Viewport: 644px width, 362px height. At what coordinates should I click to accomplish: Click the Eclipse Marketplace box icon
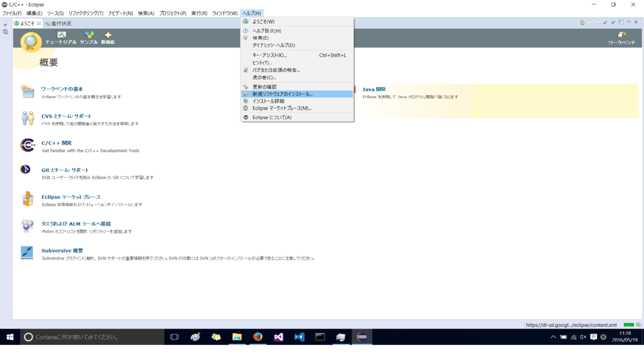click(x=28, y=199)
